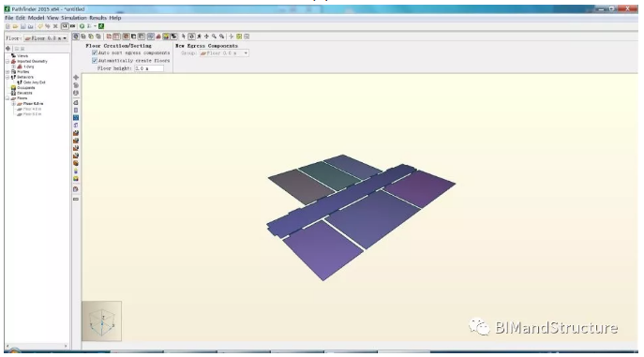Select the move objects tool in side toolbar
The height and width of the screenshot is (357, 644).
coord(76,77)
